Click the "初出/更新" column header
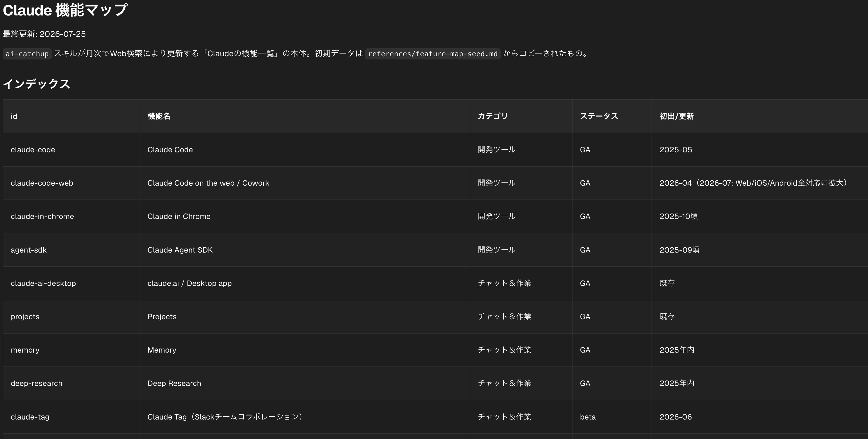 pos(677,116)
